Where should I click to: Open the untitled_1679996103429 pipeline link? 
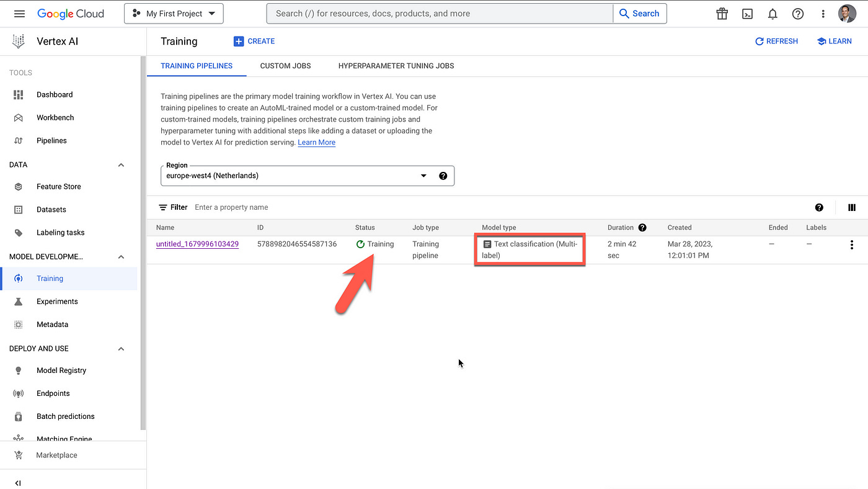pyautogui.click(x=197, y=244)
